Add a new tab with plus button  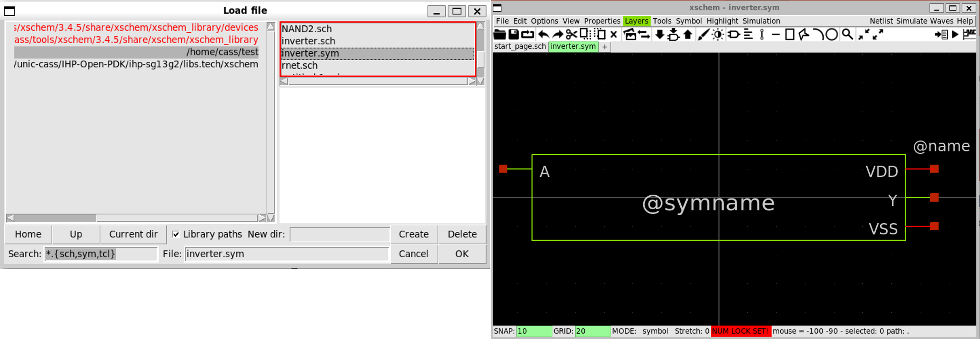click(605, 47)
